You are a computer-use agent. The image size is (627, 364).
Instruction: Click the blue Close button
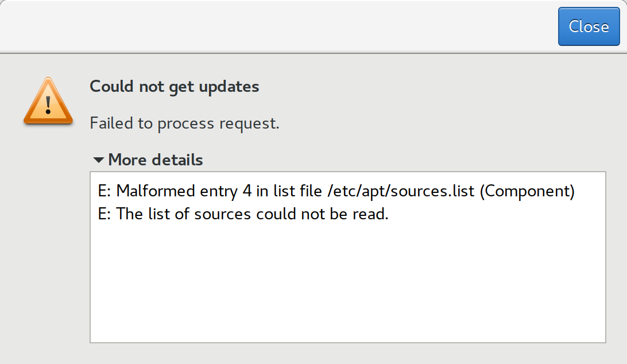[x=589, y=26]
